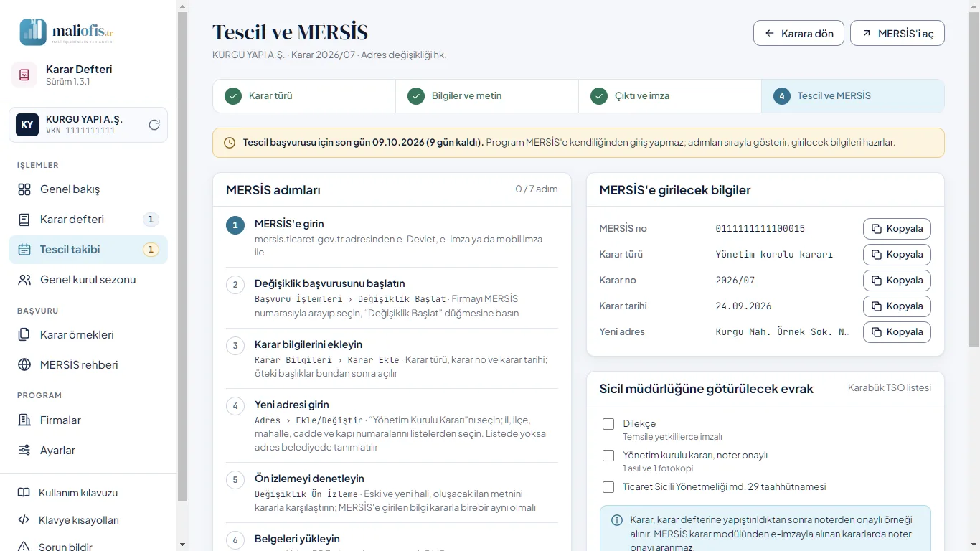Click the maliofis.tr logo
The width and height of the screenshot is (980, 551).
(67, 32)
